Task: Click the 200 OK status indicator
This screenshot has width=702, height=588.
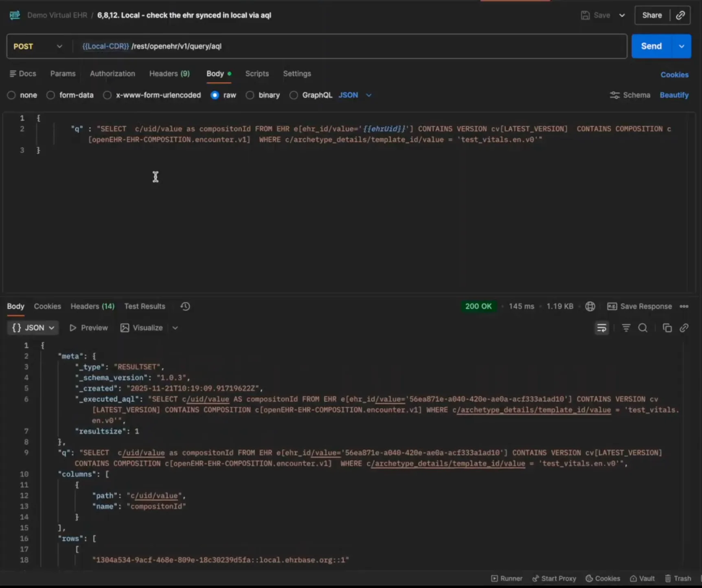Action: tap(479, 306)
